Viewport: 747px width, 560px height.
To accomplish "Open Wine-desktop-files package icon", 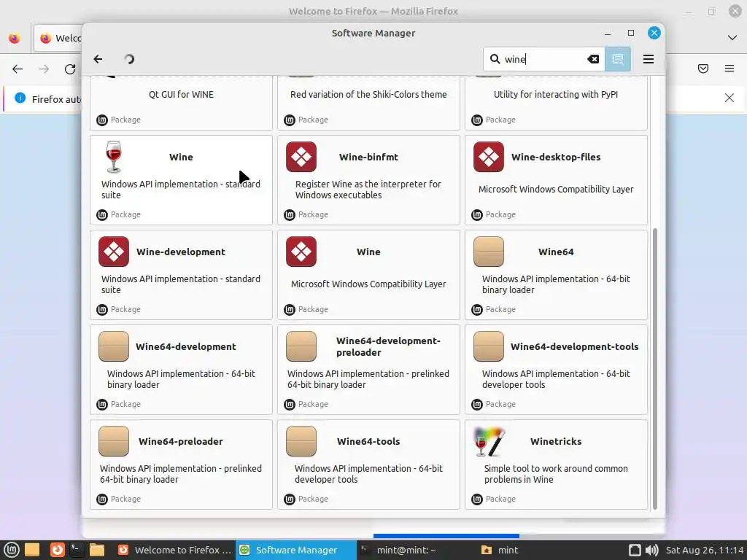I will tap(488, 157).
